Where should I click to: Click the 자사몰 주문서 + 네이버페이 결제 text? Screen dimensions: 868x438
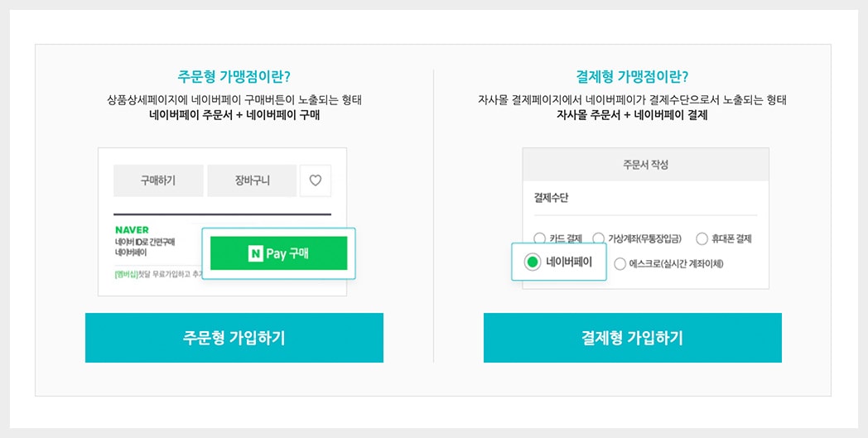point(632,115)
